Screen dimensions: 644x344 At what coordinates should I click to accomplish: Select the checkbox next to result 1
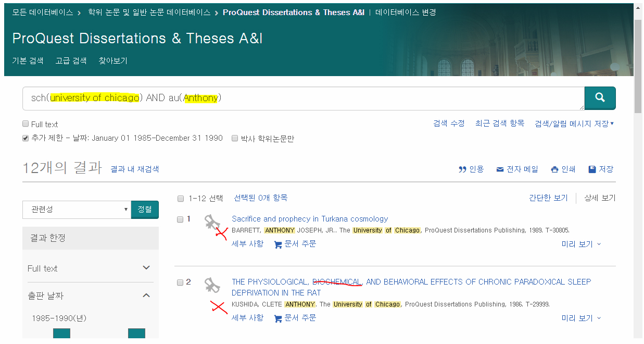point(181,219)
